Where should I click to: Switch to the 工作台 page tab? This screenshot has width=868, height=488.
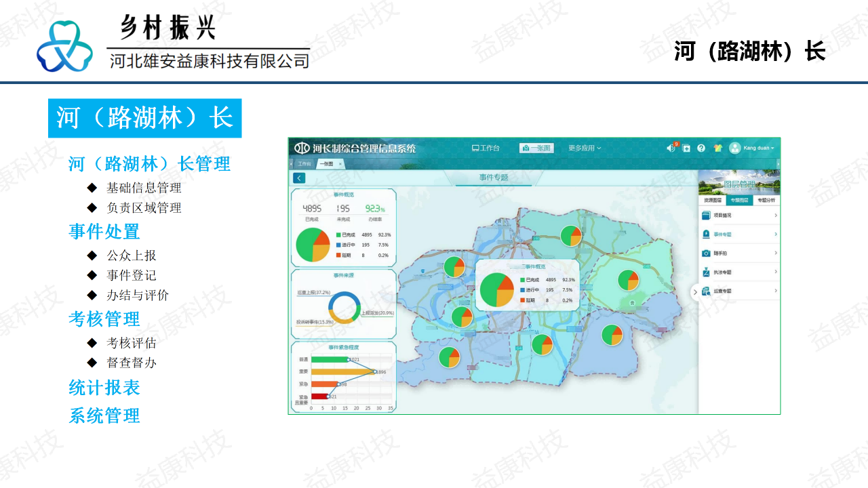click(x=304, y=164)
